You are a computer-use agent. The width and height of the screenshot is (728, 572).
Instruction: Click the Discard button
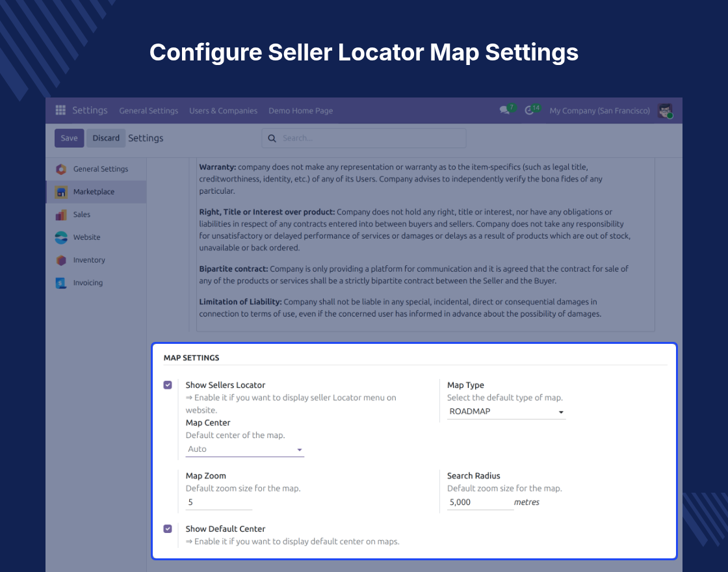click(x=106, y=138)
